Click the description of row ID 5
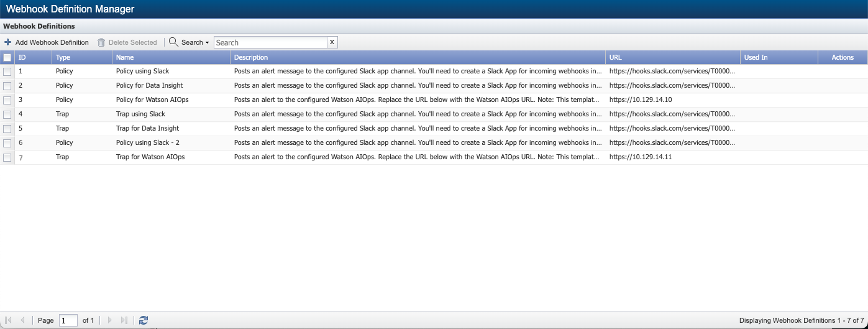The height and width of the screenshot is (329, 868). pyautogui.click(x=418, y=128)
